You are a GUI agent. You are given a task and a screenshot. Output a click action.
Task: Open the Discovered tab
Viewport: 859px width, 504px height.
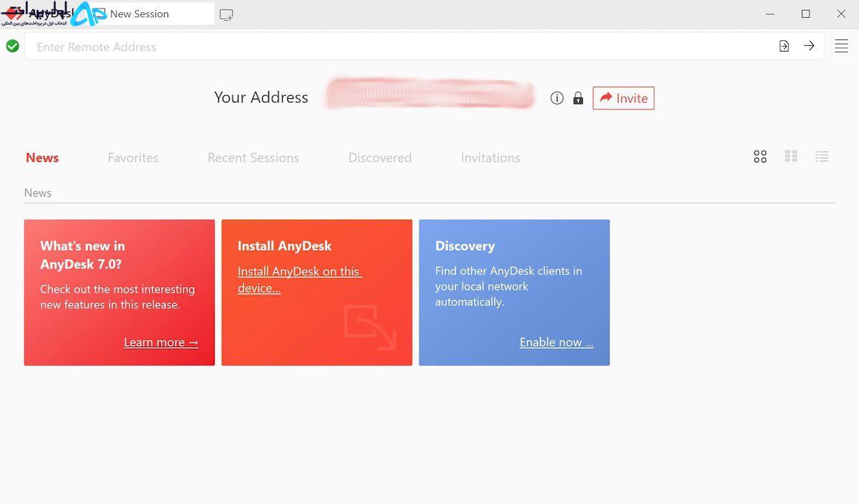380,157
